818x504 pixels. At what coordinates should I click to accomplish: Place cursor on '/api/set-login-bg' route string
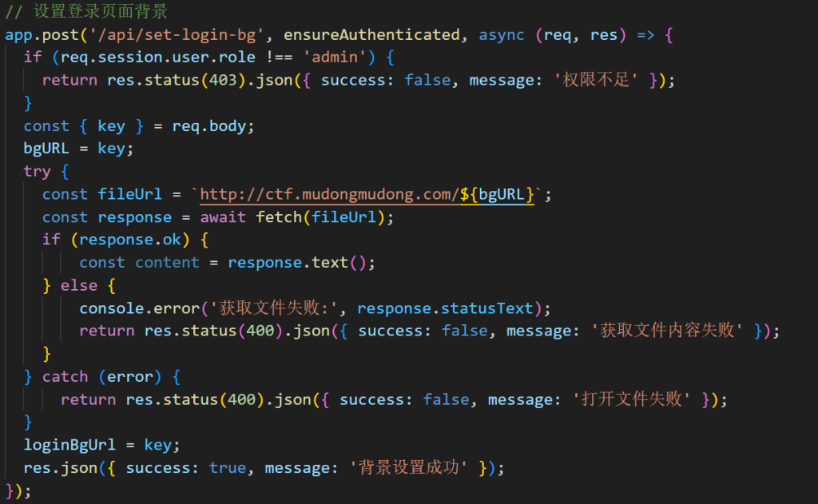177,35
